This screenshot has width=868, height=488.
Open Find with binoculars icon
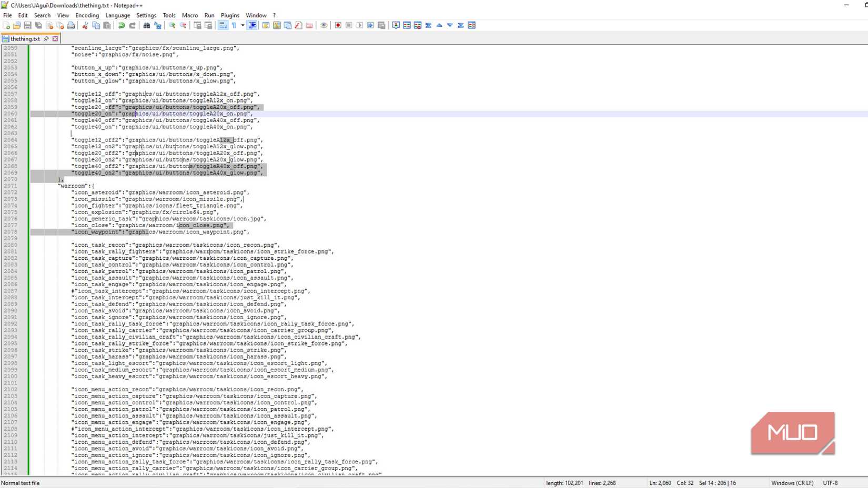pos(146,25)
